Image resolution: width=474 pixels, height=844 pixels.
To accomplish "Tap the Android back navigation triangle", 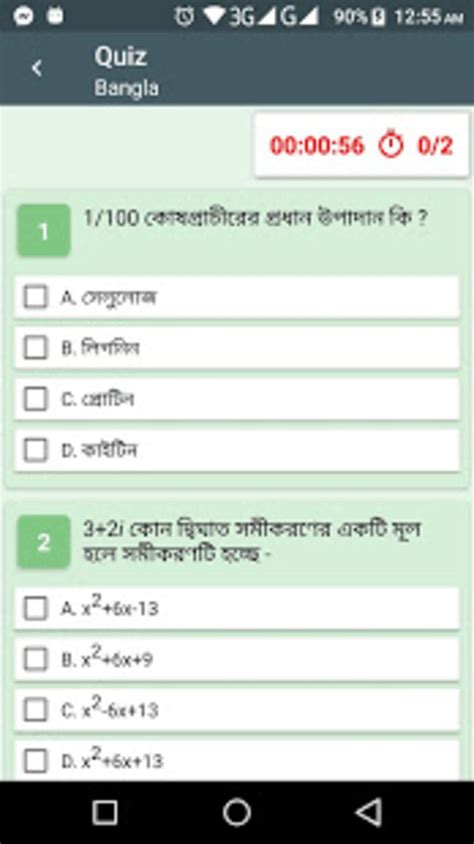I will pos(369,812).
